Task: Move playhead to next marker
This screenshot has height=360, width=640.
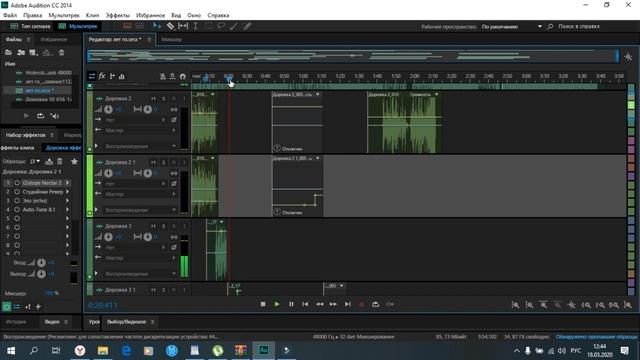Action: click(347, 304)
